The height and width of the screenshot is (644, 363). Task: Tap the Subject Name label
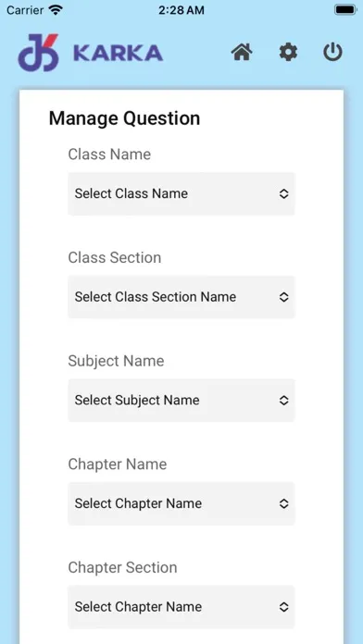pyautogui.click(x=116, y=361)
